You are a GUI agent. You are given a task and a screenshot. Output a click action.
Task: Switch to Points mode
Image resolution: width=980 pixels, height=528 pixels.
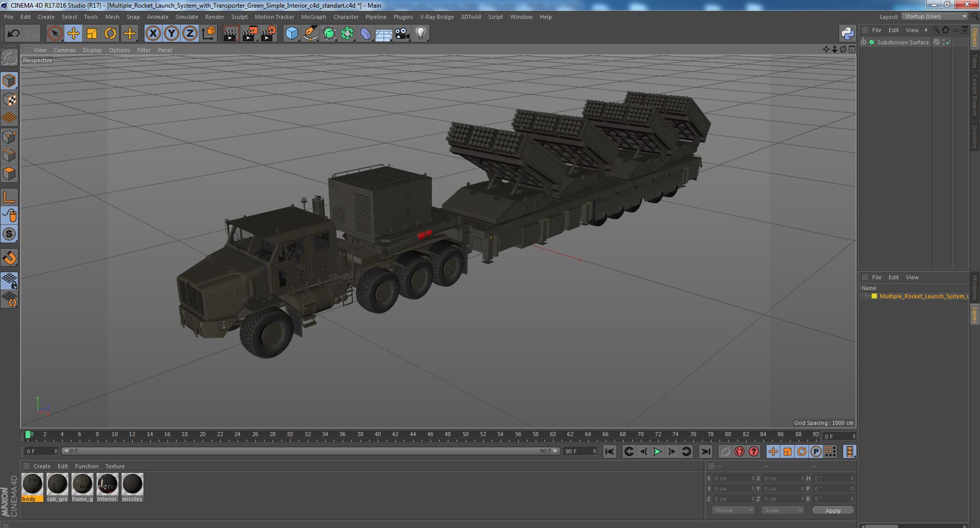tap(9, 137)
